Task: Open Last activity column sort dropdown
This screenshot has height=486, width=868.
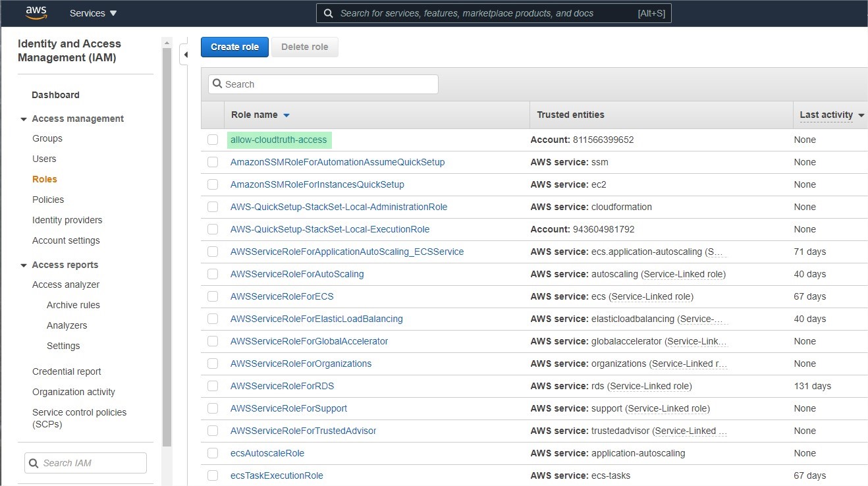Action: point(861,115)
